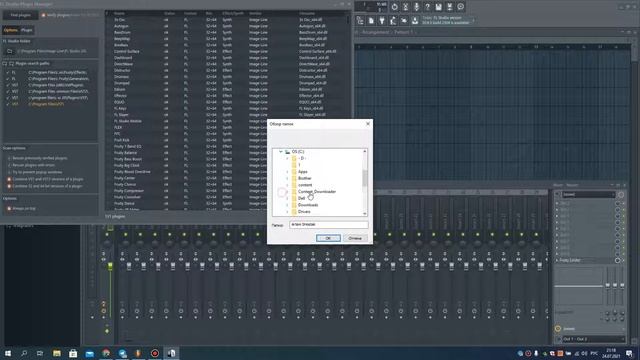Toggle Combine VST and VST3 versions option

point(9,179)
